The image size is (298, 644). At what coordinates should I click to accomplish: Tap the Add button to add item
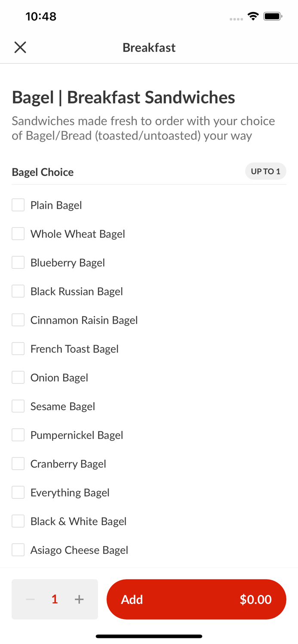[x=196, y=599]
